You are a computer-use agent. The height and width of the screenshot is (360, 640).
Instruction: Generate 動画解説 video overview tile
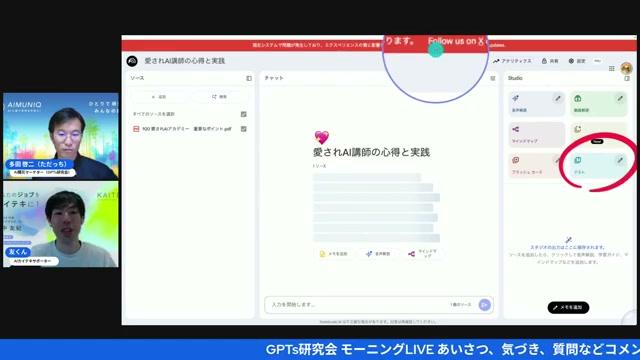599,104
